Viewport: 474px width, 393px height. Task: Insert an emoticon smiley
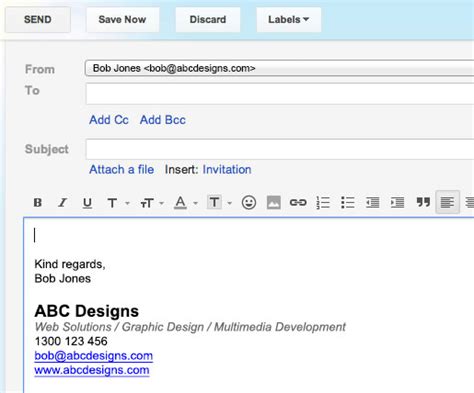coord(249,202)
